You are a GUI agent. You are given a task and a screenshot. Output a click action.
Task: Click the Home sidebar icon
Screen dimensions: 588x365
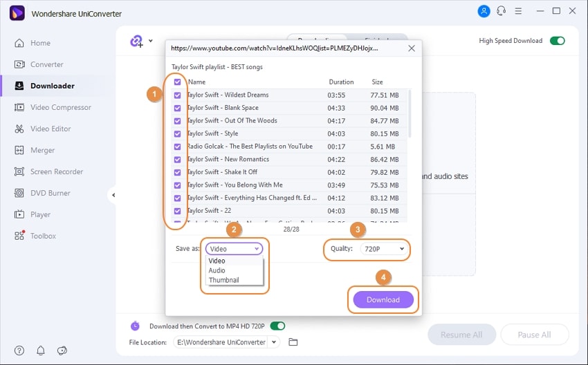19,43
